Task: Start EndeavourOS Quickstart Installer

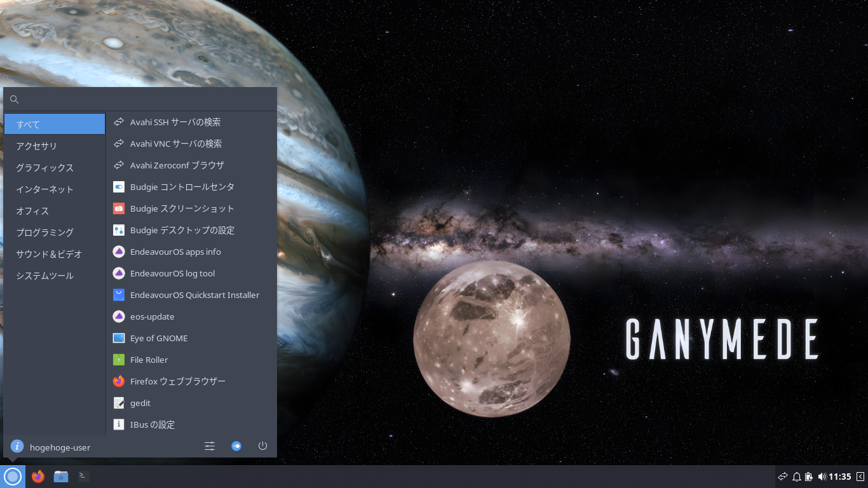Action: point(191,295)
